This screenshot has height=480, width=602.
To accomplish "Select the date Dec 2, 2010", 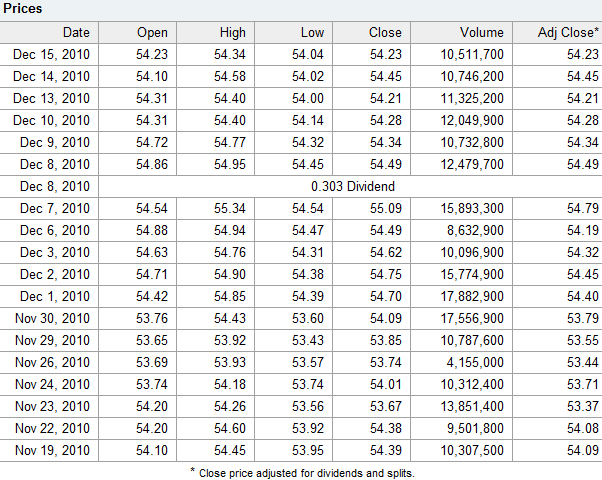I will (55, 274).
